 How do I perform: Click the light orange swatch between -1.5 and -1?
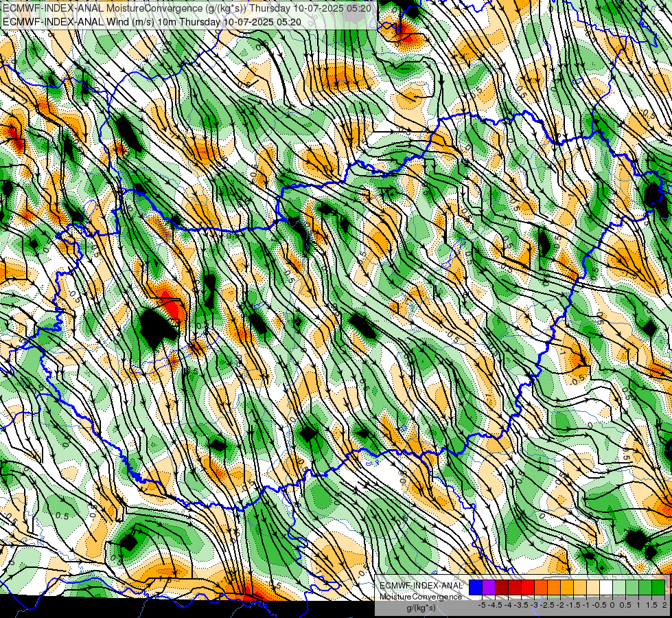point(580,588)
